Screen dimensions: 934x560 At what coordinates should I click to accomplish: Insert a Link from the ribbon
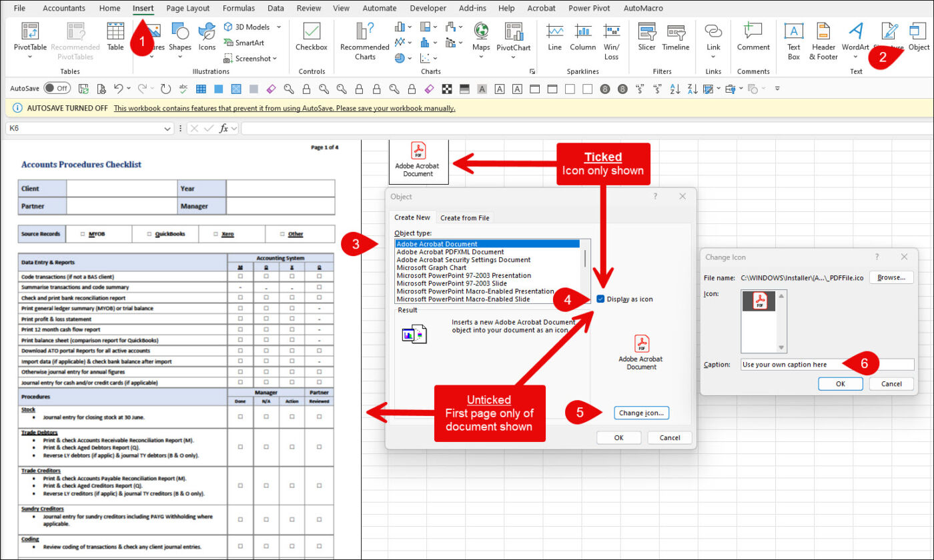[713, 40]
